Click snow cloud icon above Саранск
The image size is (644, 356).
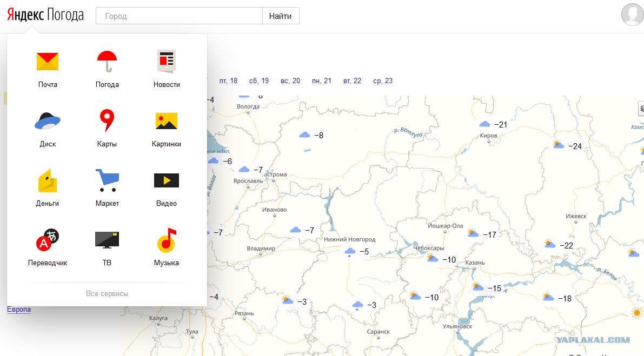[x=358, y=305]
